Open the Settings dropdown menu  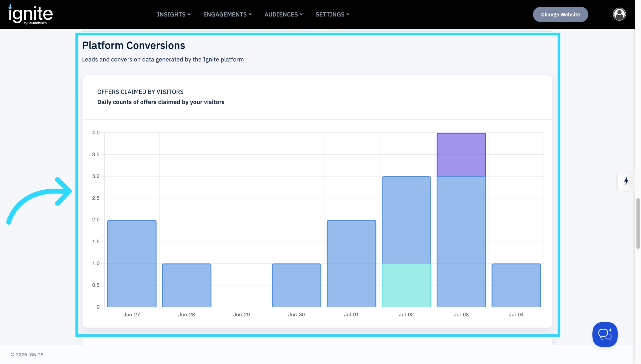pos(333,15)
